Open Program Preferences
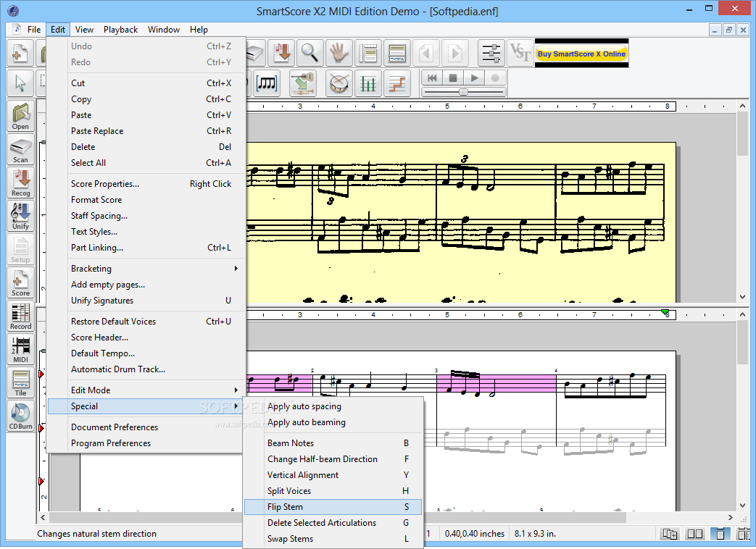Viewport: 756px width, 549px height. coord(146,443)
